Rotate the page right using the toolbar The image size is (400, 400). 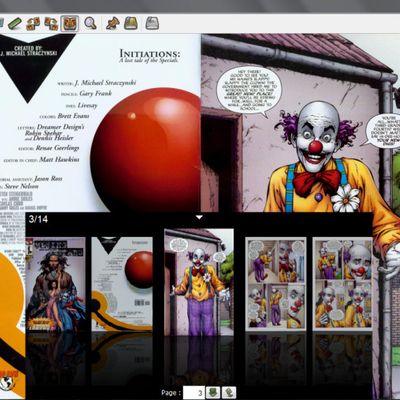point(51,23)
